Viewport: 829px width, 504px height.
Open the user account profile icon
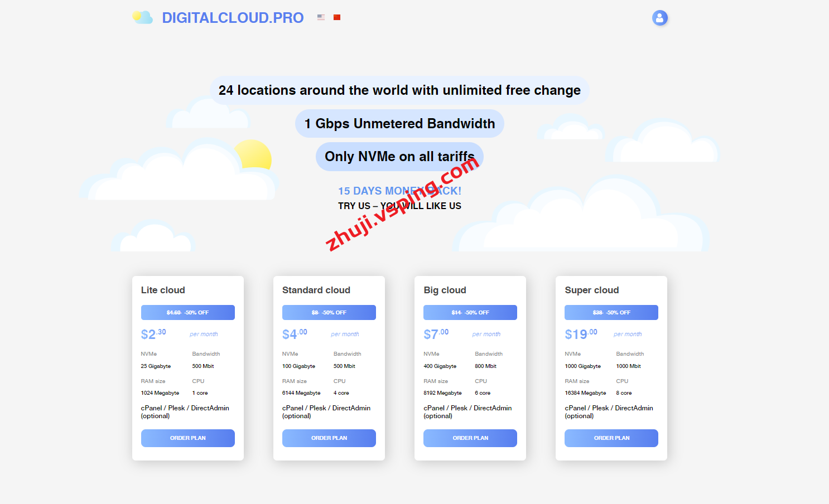click(x=659, y=18)
